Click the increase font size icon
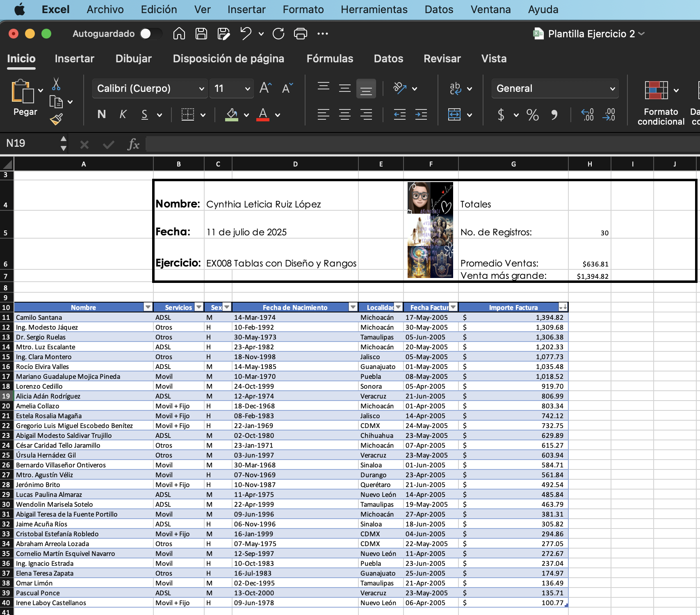The image size is (700, 615). click(x=265, y=88)
